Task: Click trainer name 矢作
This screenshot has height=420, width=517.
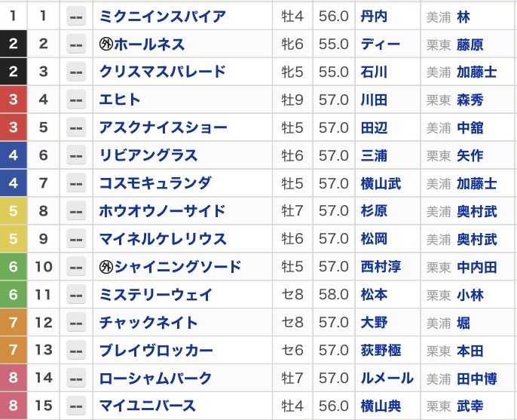Action: [470, 156]
